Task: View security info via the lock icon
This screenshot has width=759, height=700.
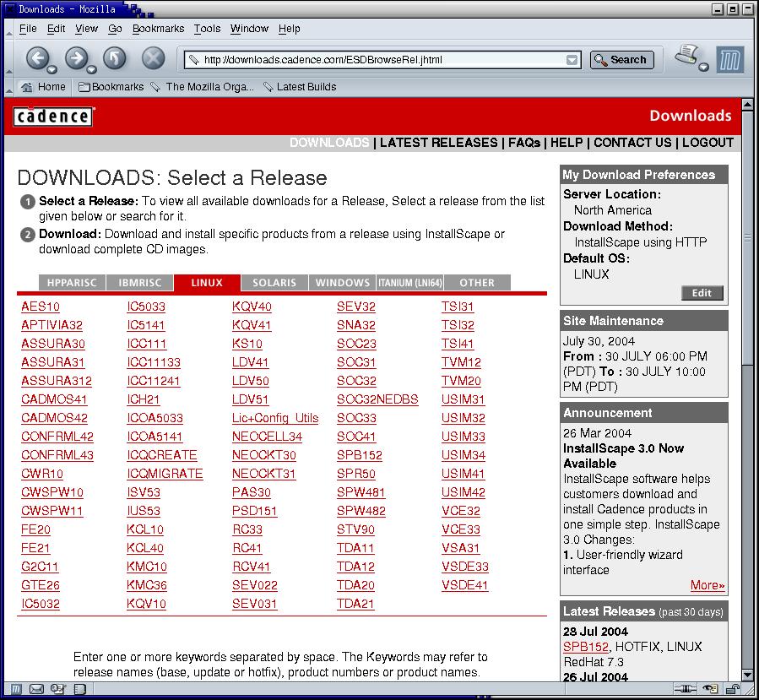Action: click(733, 688)
